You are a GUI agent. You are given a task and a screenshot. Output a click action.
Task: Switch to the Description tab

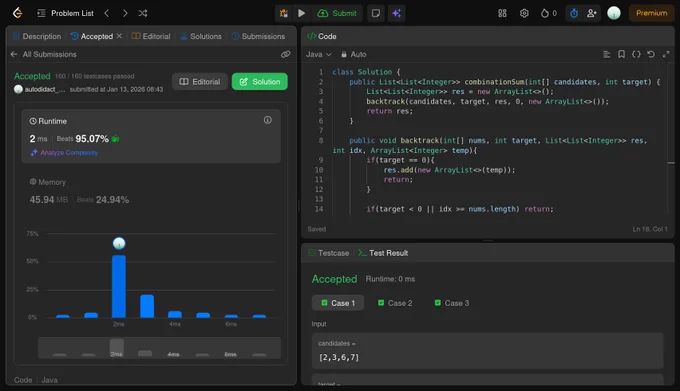click(37, 36)
